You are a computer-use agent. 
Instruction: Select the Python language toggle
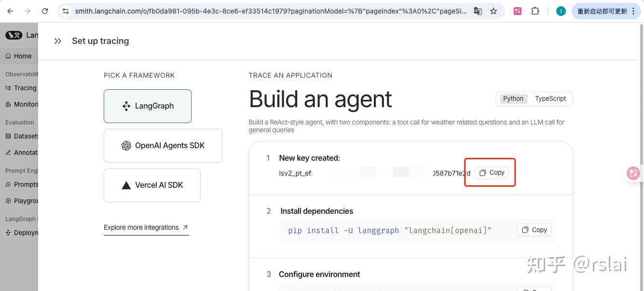pos(513,98)
